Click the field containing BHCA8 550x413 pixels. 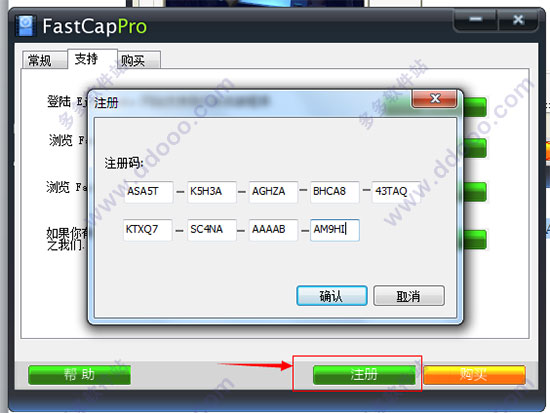(x=335, y=192)
